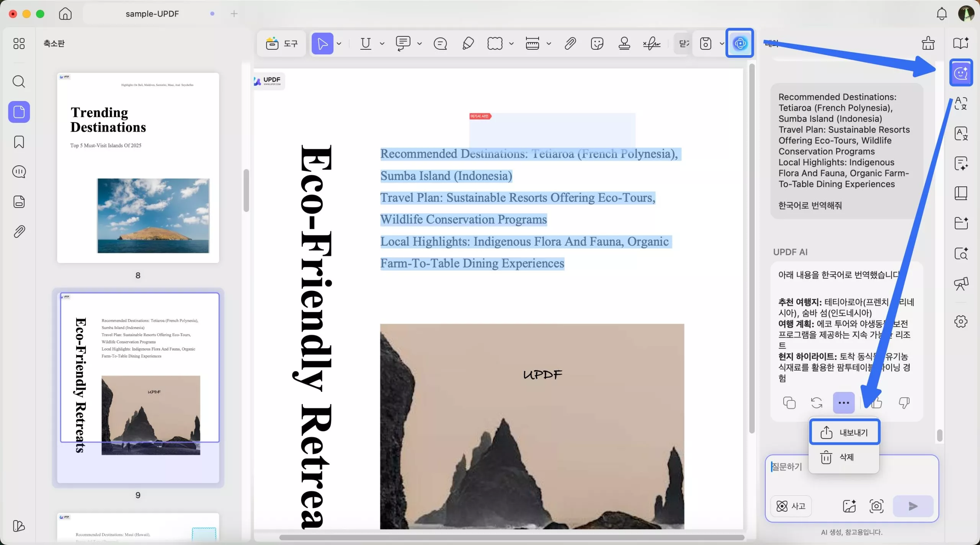Select the sticker tool
Image resolution: width=980 pixels, height=545 pixels.
[597, 44]
